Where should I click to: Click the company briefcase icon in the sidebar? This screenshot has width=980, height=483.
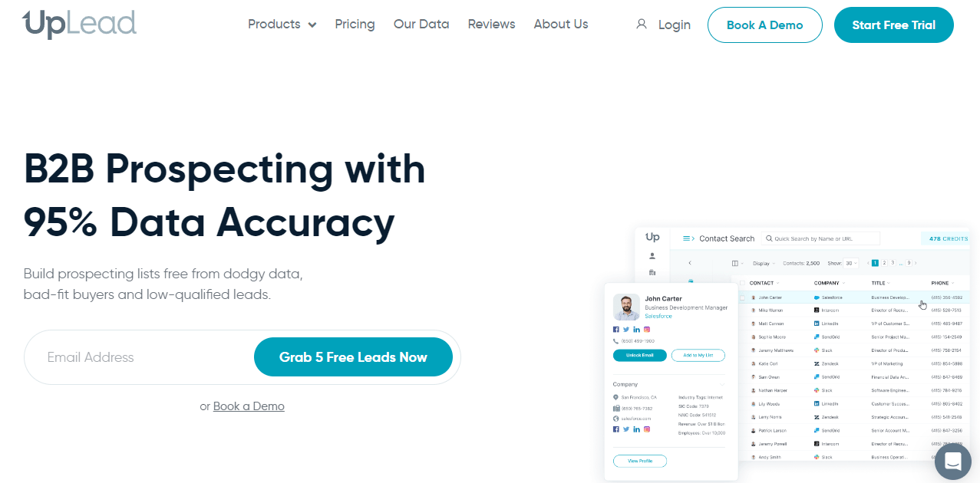click(652, 273)
